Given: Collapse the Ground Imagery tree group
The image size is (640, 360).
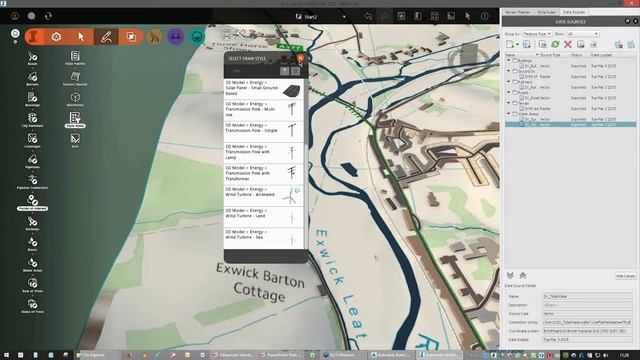Looking at the screenshot, I should pos(509,71).
